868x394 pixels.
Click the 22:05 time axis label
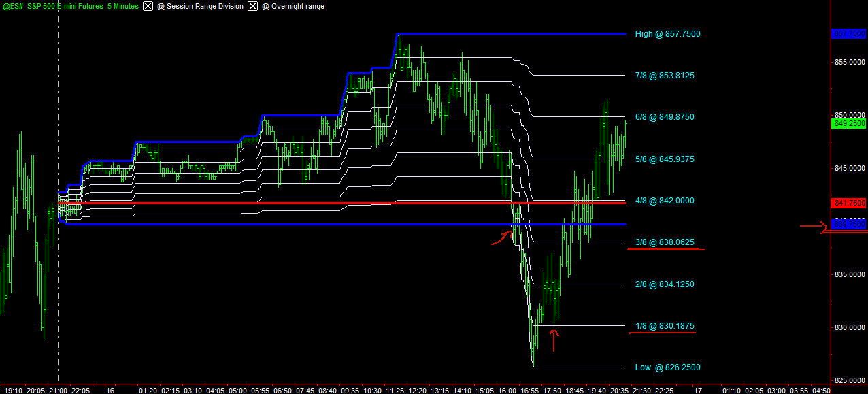click(81, 391)
